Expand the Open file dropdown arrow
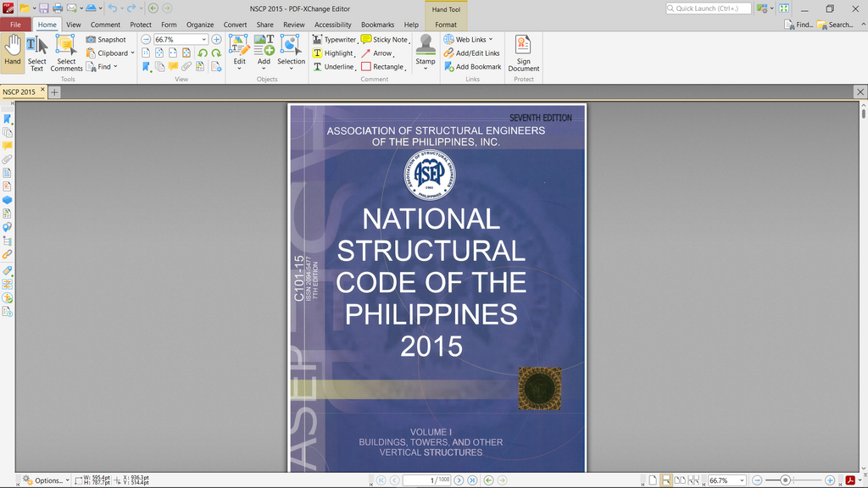The width and height of the screenshot is (868, 488). point(34,8)
